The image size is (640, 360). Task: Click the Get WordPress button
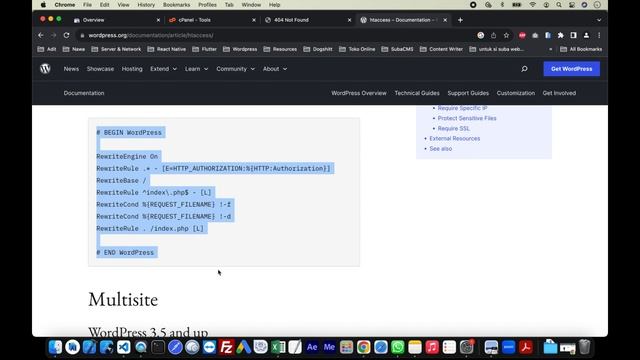click(571, 69)
